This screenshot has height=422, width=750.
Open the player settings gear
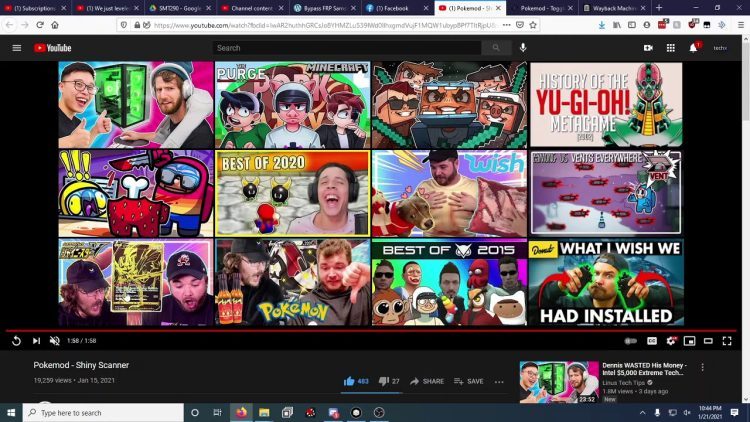pyautogui.click(x=671, y=341)
